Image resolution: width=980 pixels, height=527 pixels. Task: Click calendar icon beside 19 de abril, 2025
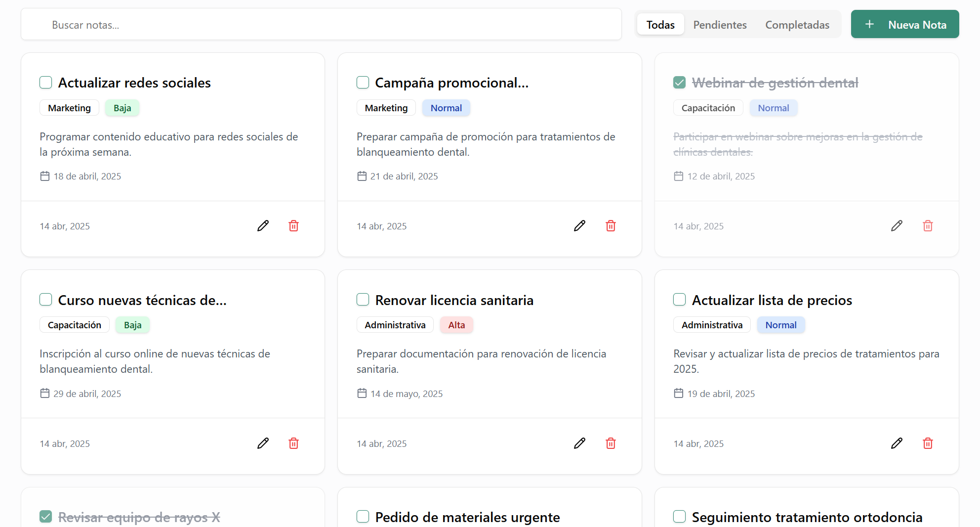click(679, 394)
